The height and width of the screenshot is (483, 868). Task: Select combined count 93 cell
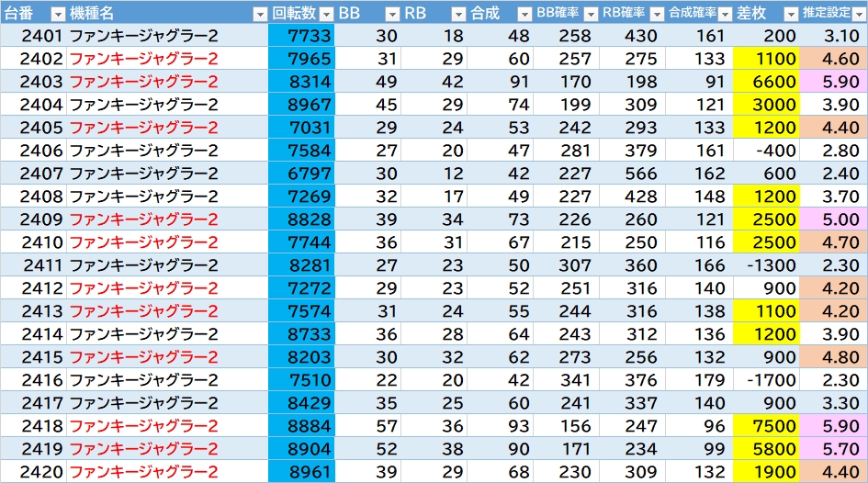point(500,425)
